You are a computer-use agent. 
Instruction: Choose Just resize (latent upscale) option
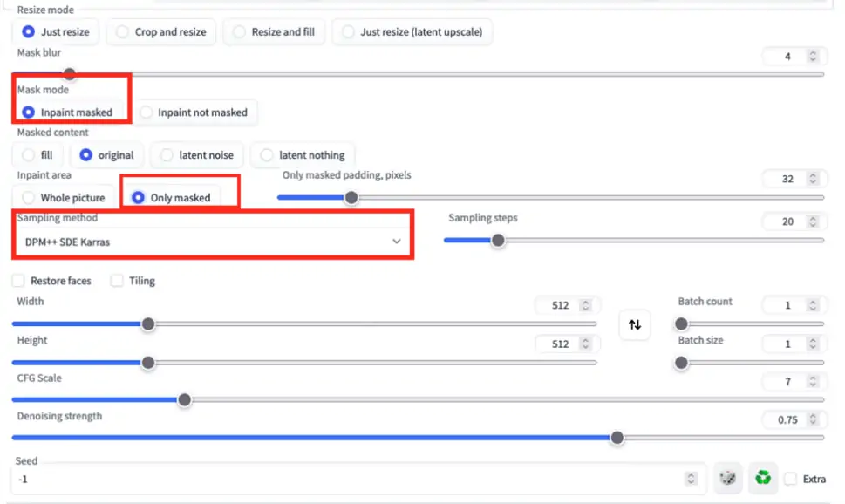pos(412,32)
